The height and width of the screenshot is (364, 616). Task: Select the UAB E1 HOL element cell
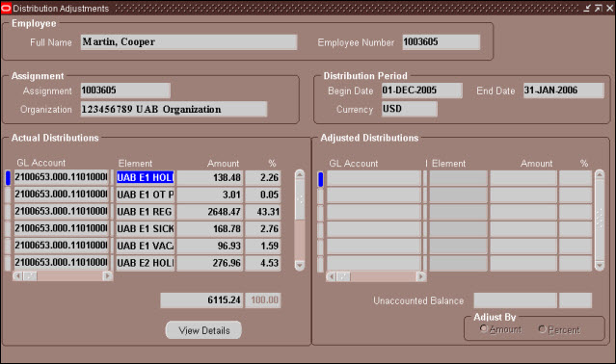145,178
